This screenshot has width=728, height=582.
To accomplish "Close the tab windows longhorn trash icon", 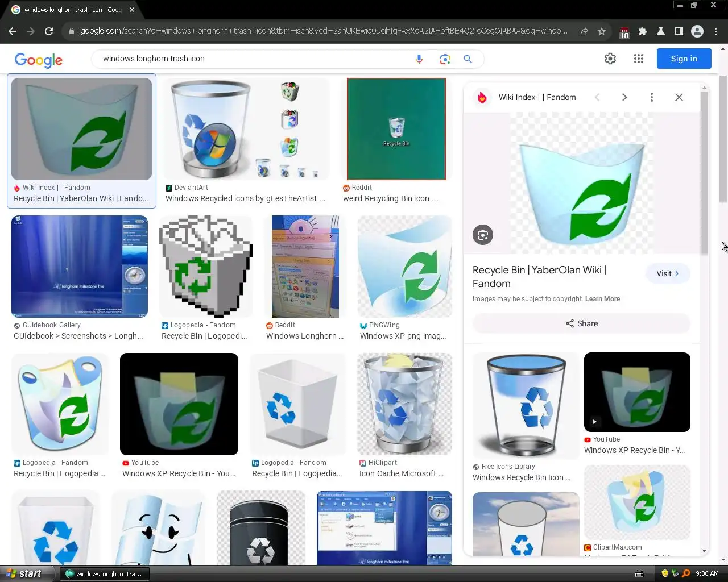I will (x=132, y=10).
